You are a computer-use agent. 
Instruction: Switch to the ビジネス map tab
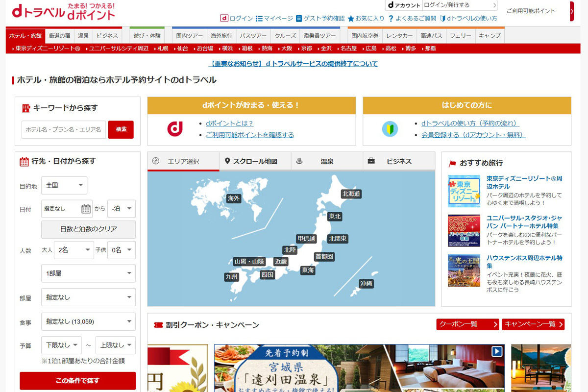pos(399,161)
